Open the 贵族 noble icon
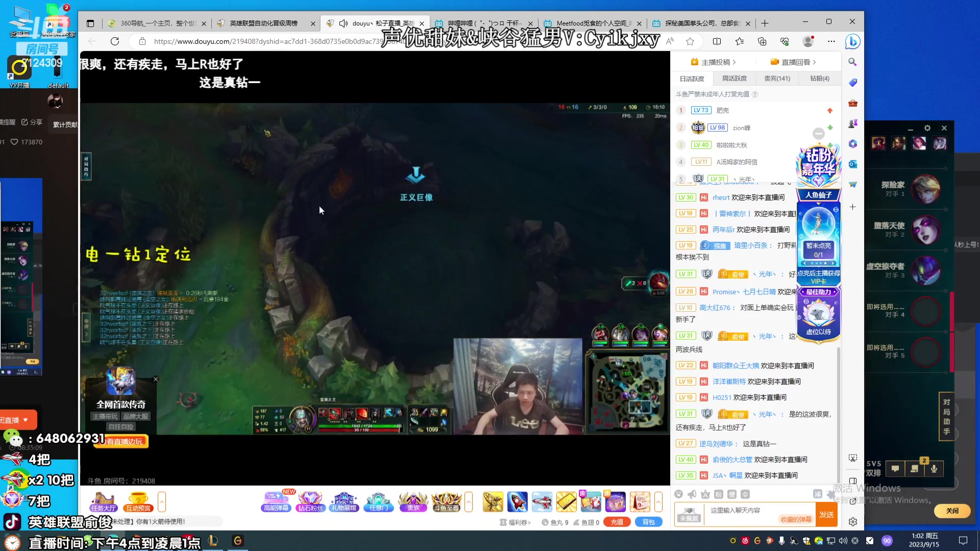The width and height of the screenshot is (980, 551). (413, 502)
